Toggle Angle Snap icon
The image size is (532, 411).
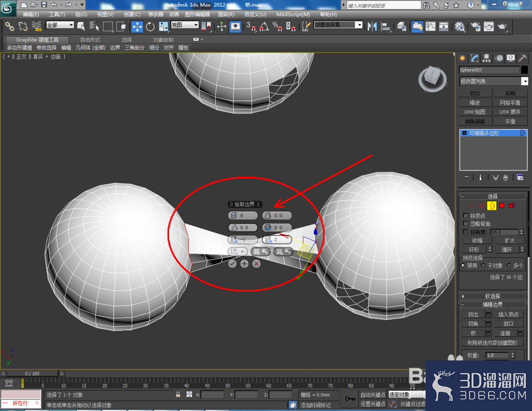pyautogui.click(x=264, y=26)
